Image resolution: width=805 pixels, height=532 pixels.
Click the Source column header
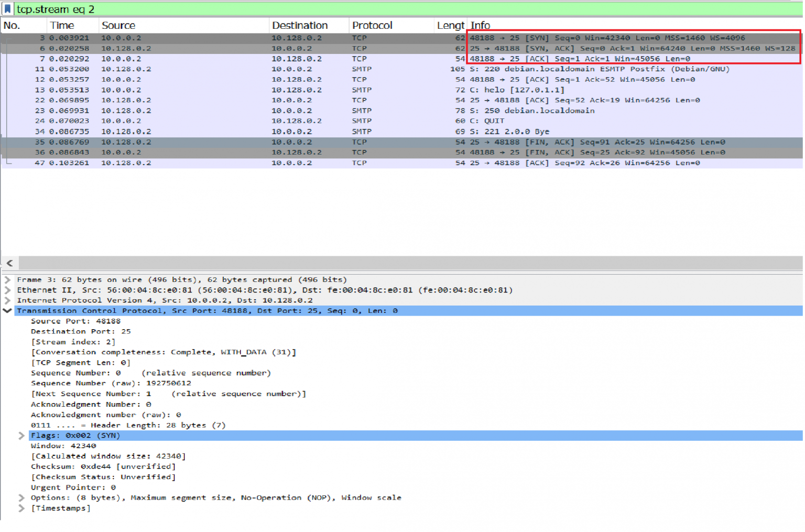click(x=119, y=25)
